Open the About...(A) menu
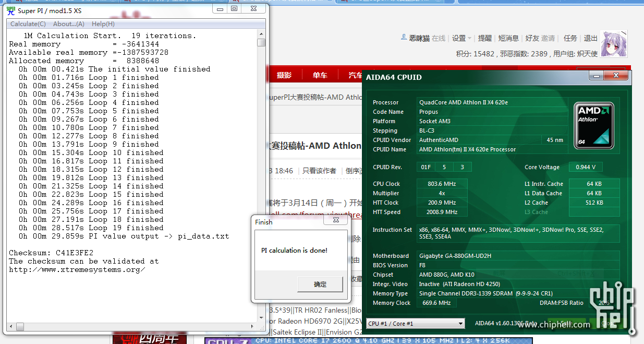The image size is (644, 344). click(69, 24)
